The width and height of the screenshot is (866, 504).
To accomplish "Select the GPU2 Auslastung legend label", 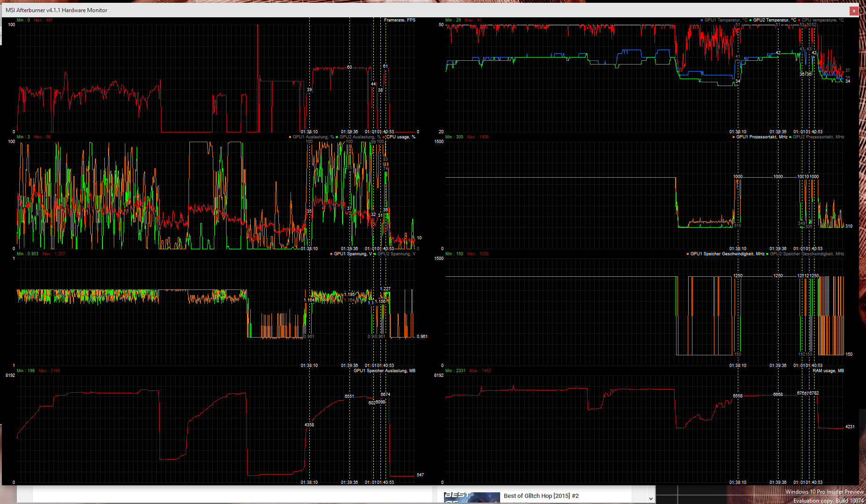I will (x=360, y=137).
